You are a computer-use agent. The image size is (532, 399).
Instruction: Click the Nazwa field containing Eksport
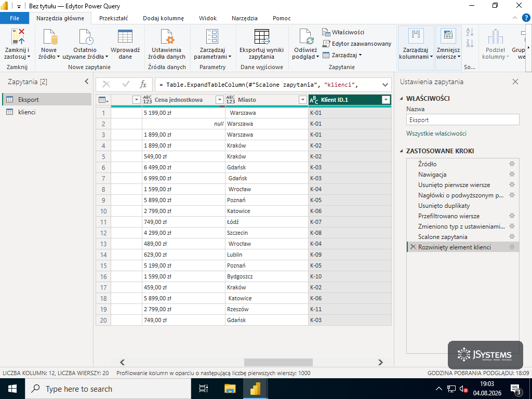point(463,120)
